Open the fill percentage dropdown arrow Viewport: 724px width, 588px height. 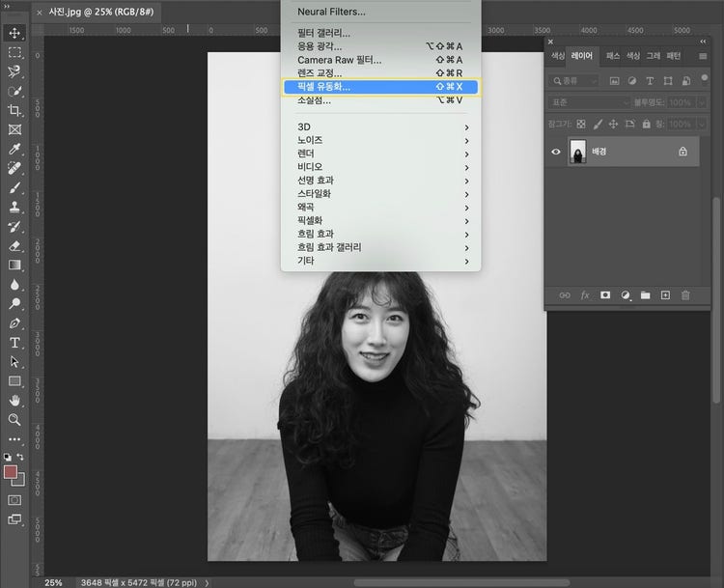702,124
